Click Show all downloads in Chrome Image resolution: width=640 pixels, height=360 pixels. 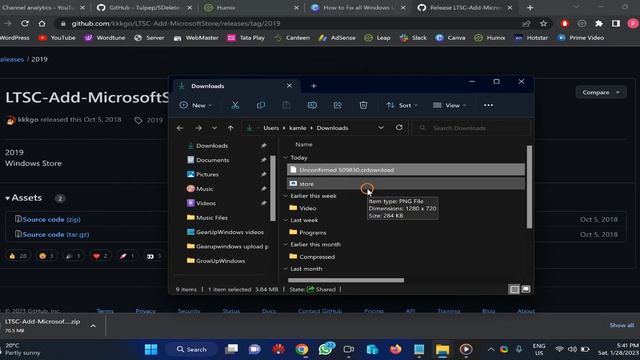pyautogui.click(x=622, y=325)
